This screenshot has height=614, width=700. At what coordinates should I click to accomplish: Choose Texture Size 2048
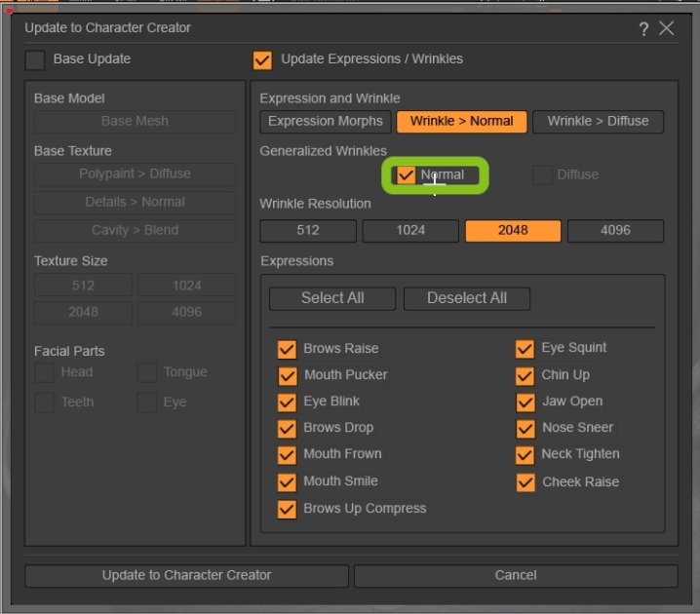pos(83,312)
